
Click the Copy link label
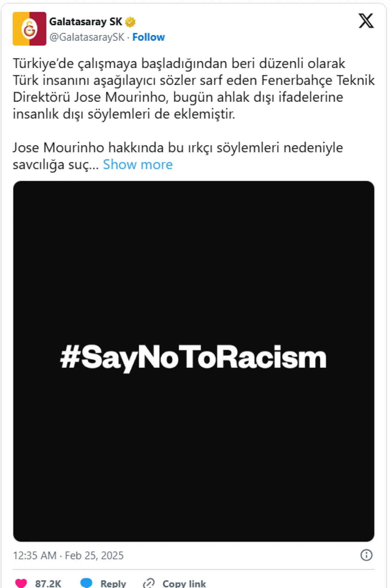click(x=184, y=583)
